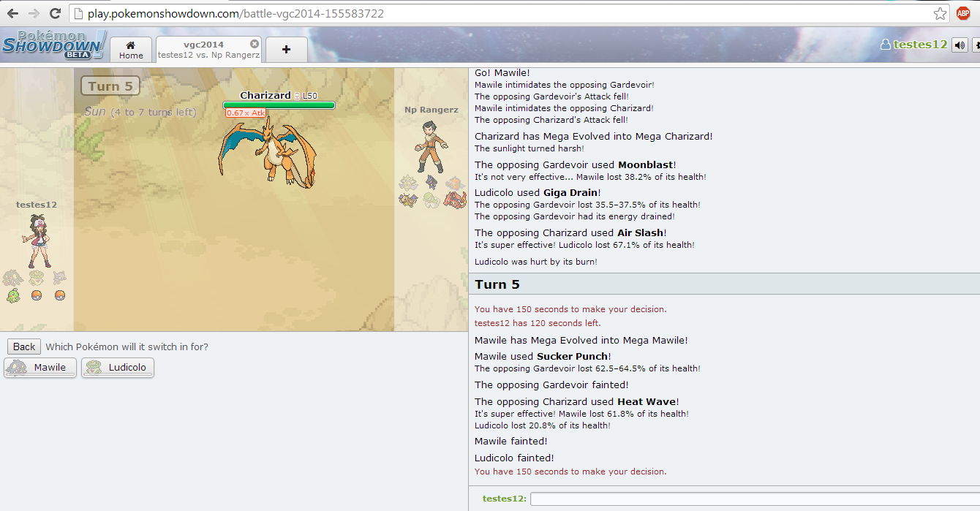
Task: Choose Mawile as the slot to replace
Action: click(x=40, y=368)
